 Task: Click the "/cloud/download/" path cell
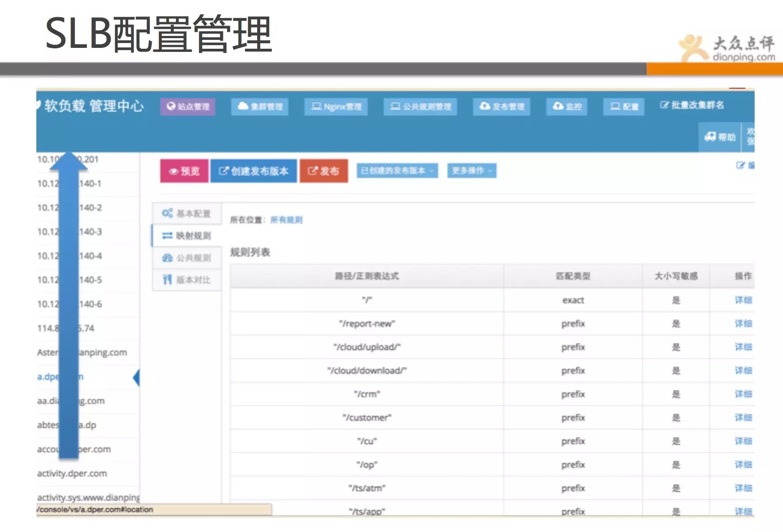(367, 371)
